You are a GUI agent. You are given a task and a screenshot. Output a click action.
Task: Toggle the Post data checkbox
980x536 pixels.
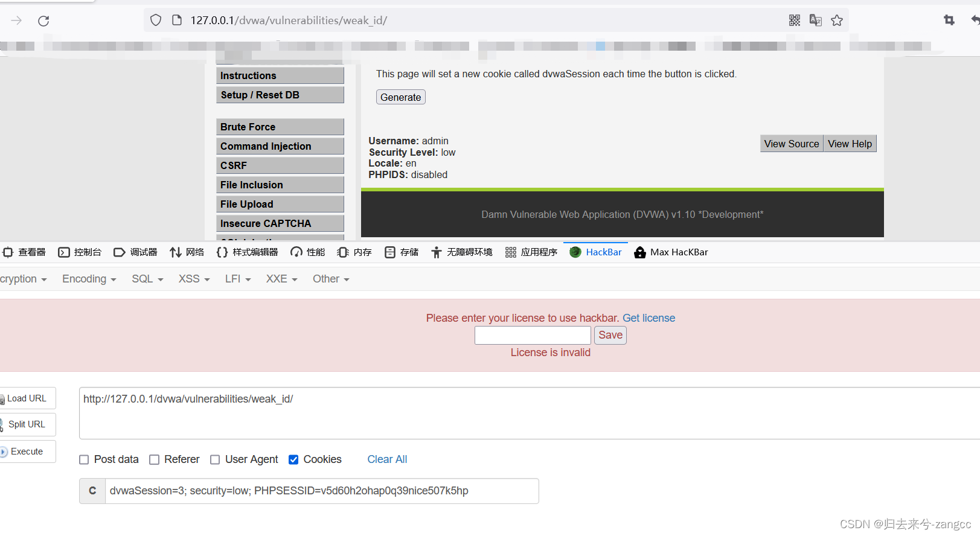click(x=84, y=460)
